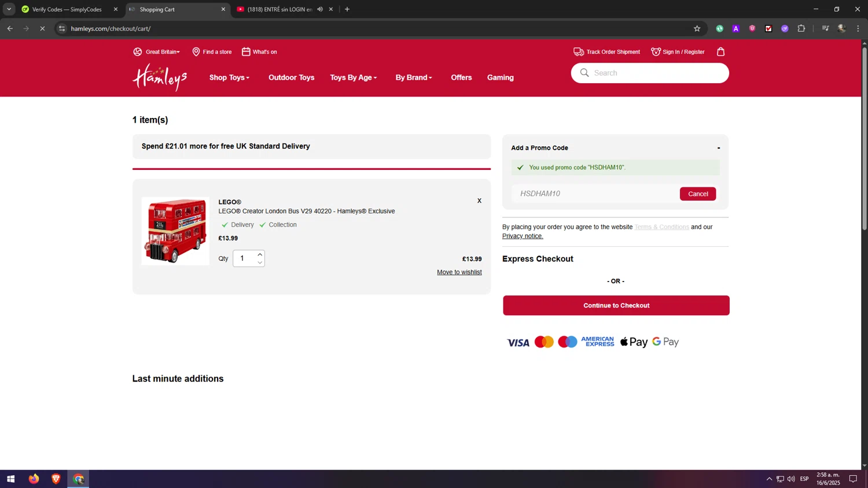Image resolution: width=868 pixels, height=488 pixels.
Task: Open Track Order Shipment
Action: 606,52
